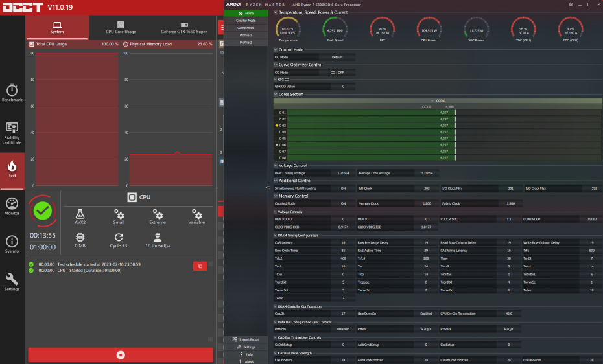Click starred core C 03 speed bar
Image resolution: width=603 pixels, height=364 pixels.
[x=372, y=126]
